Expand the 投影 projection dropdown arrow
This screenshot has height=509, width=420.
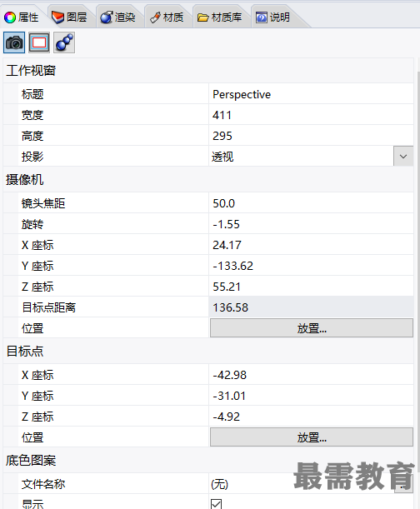click(403, 157)
